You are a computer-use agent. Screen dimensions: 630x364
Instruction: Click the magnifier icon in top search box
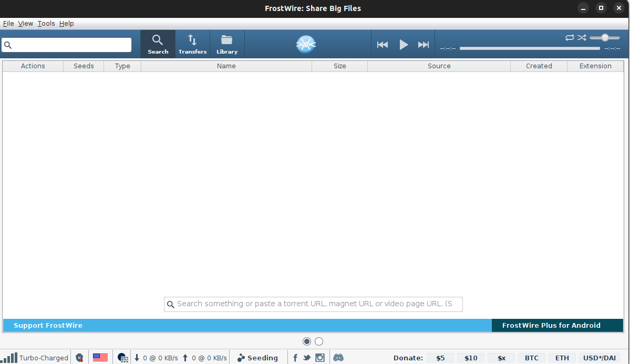click(8, 45)
